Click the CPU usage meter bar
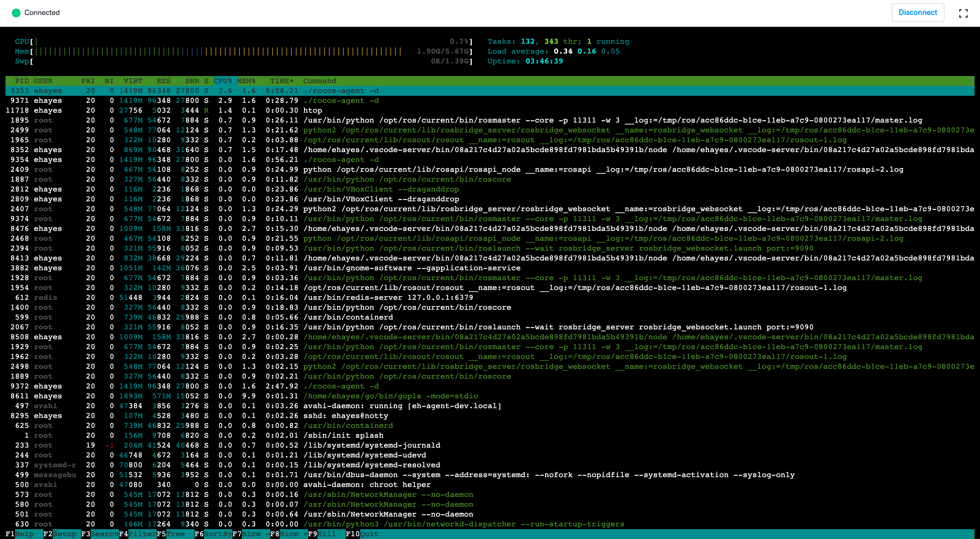This screenshot has width=980, height=539. click(x=243, y=41)
